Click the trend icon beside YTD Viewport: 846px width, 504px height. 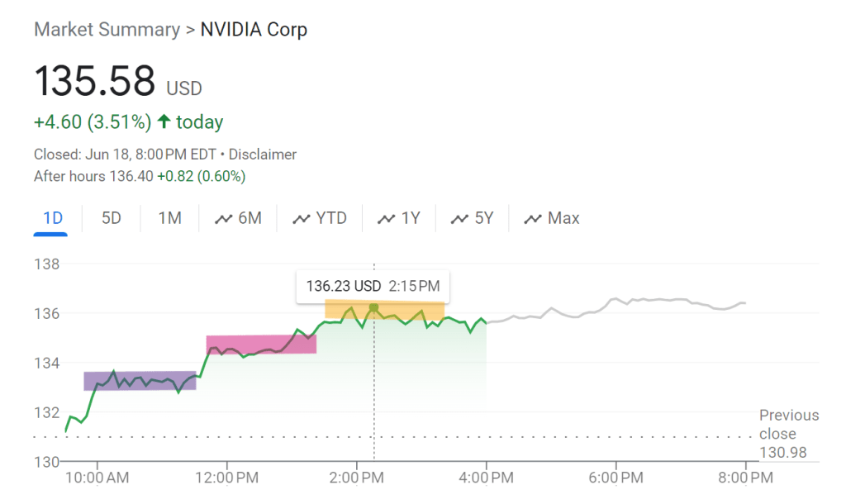[302, 219]
